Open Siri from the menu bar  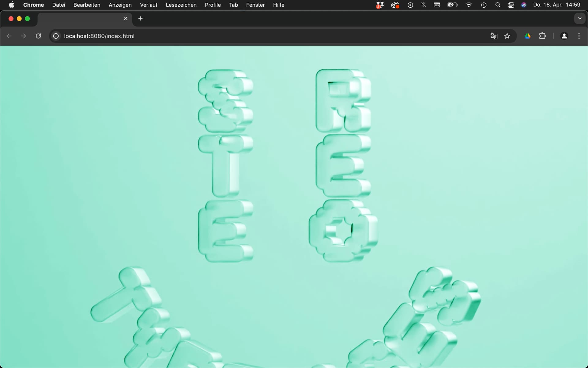pyautogui.click(x=524, y=5)
